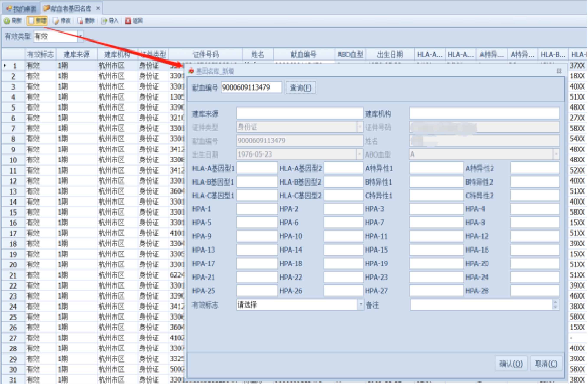Screen dimensions: 588x384
Task: Switch to the 我的桌面 tab
Action: [x=21, y=9]
